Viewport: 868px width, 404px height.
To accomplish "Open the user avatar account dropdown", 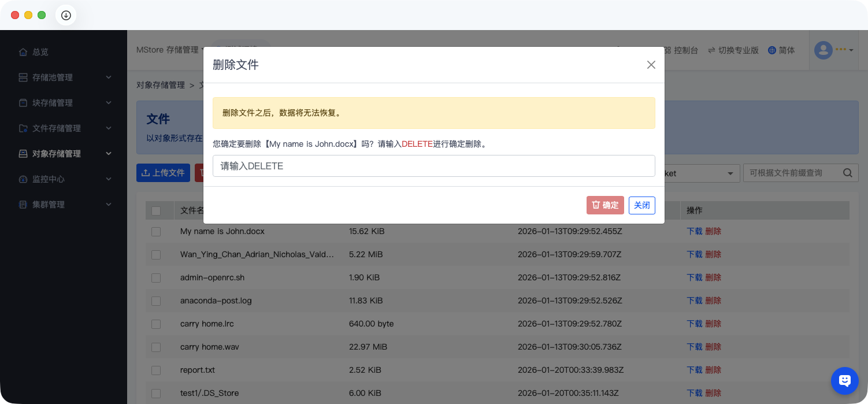I will [833, 50].
